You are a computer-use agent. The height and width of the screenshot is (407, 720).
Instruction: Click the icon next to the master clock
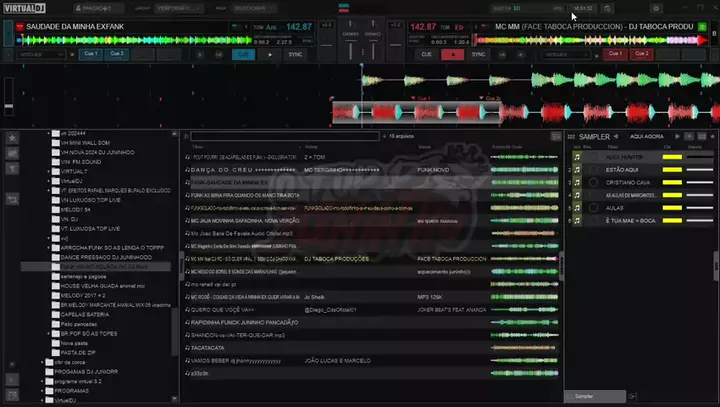click(x=608, y=8)
